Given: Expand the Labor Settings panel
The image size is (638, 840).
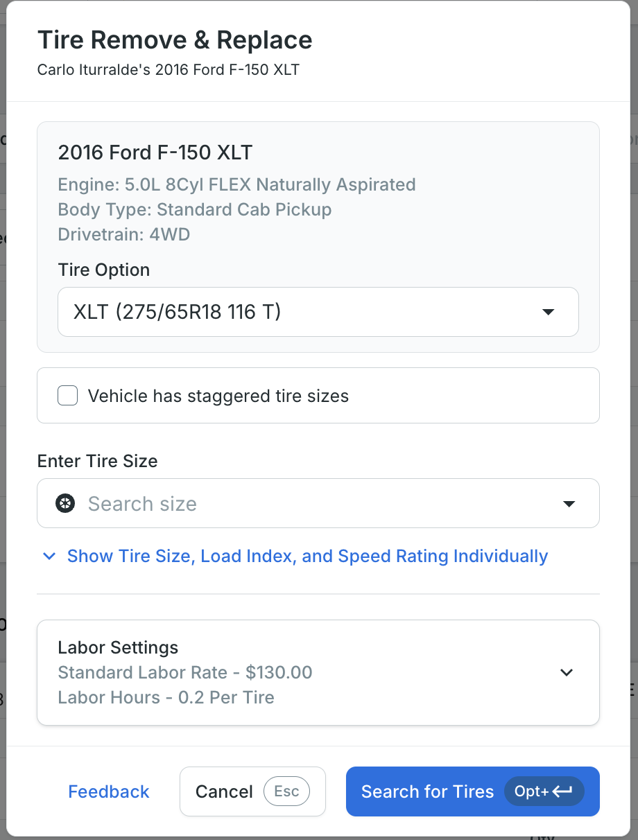Looking at the screenshot, I should [318, 672].
